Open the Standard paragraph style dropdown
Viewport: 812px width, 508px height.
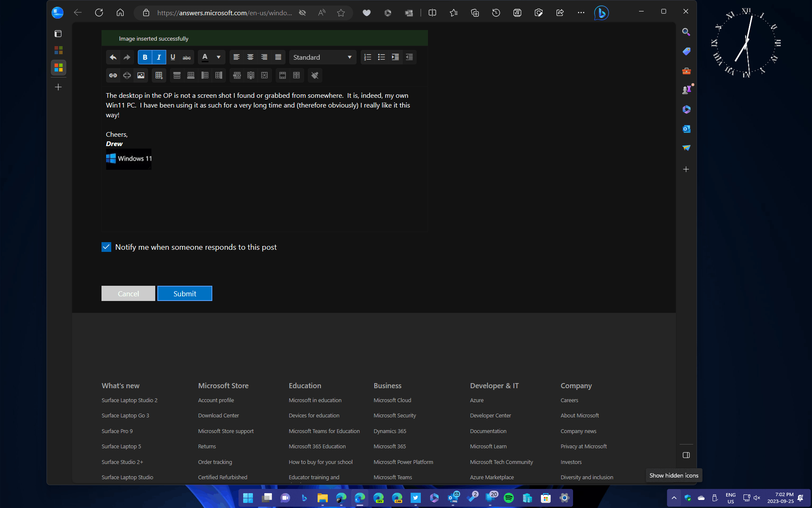pyautogui.click(x=322, y=57)
